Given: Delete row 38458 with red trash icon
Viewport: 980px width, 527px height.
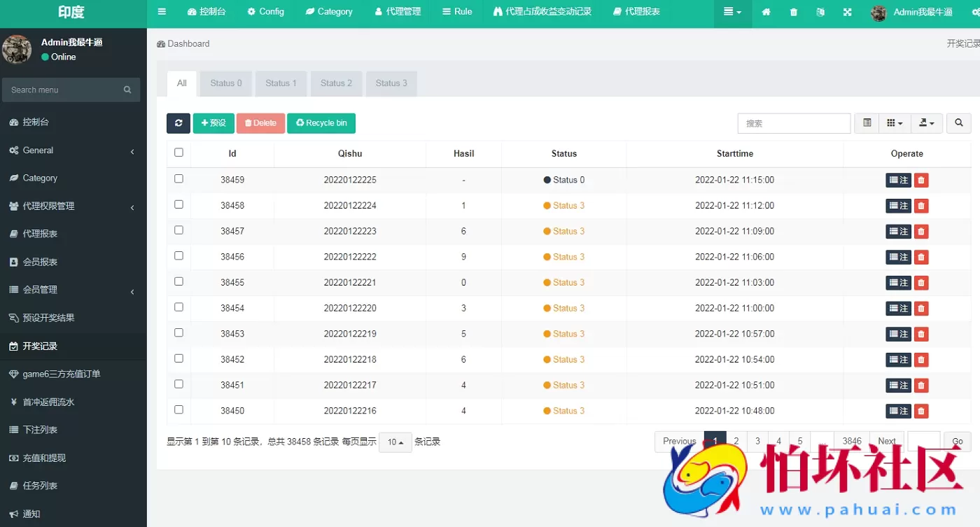Looking at the screenshot, I should (921, 206).
